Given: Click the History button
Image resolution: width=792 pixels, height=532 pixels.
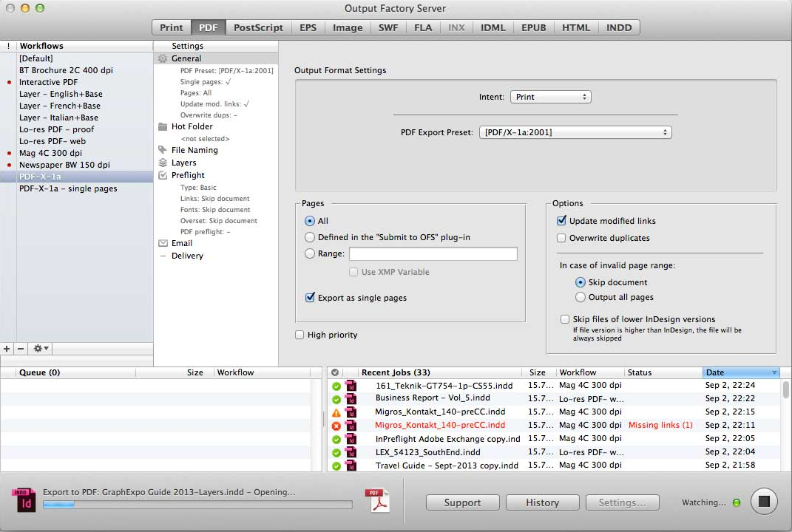Looking at the screenshot, I should (542, 502).
